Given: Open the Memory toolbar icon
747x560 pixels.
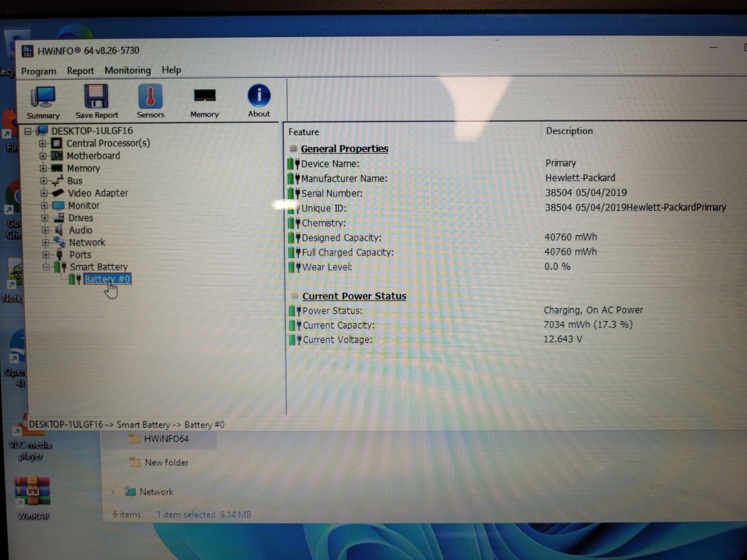Looking at the screenshot, I should point(204,96).
